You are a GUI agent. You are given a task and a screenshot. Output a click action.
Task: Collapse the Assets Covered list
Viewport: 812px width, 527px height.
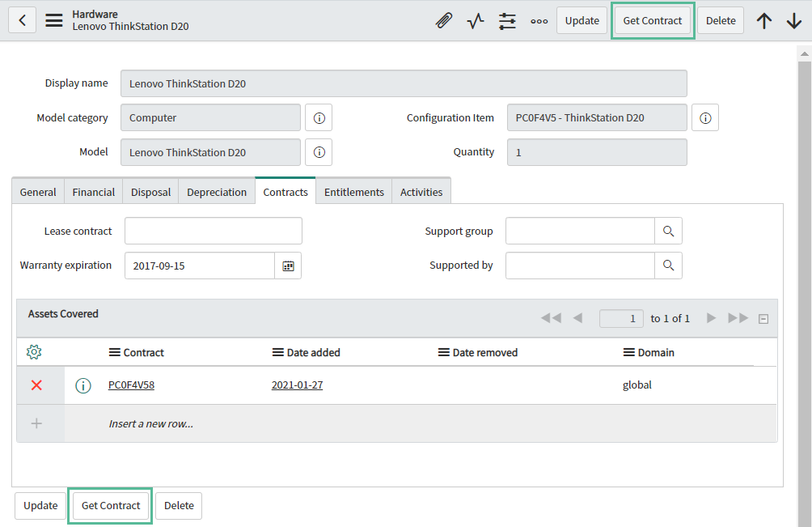pos(763,319)
